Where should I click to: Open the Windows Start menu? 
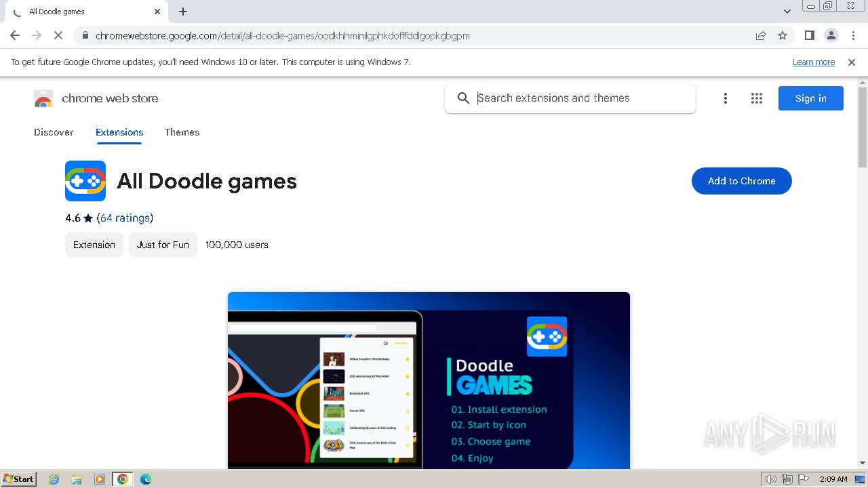click(x=18, y=479)
